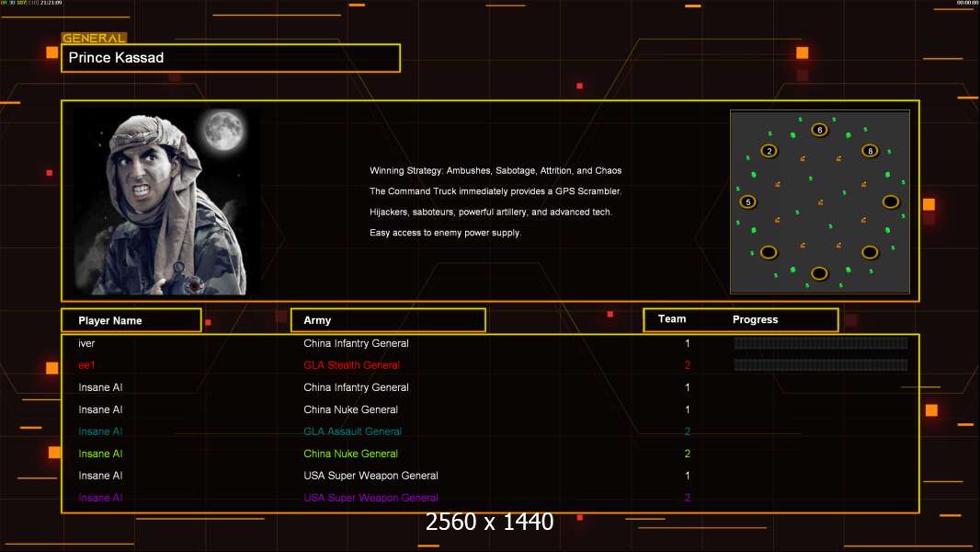Click the Team column header
Image resolution: width=980 pixels, height=552 pixels.
672,319
